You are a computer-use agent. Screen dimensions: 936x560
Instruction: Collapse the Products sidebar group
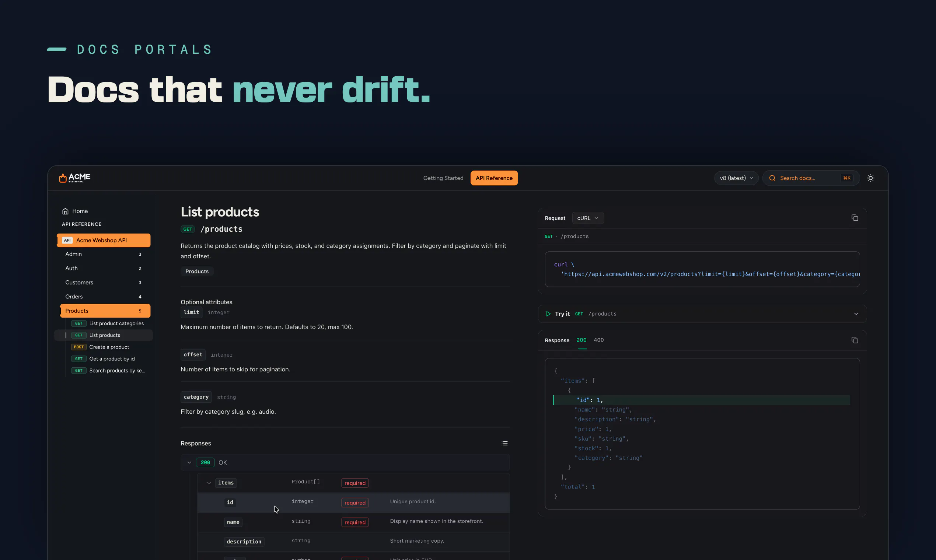pyautogui.click(x=105, y=311)
